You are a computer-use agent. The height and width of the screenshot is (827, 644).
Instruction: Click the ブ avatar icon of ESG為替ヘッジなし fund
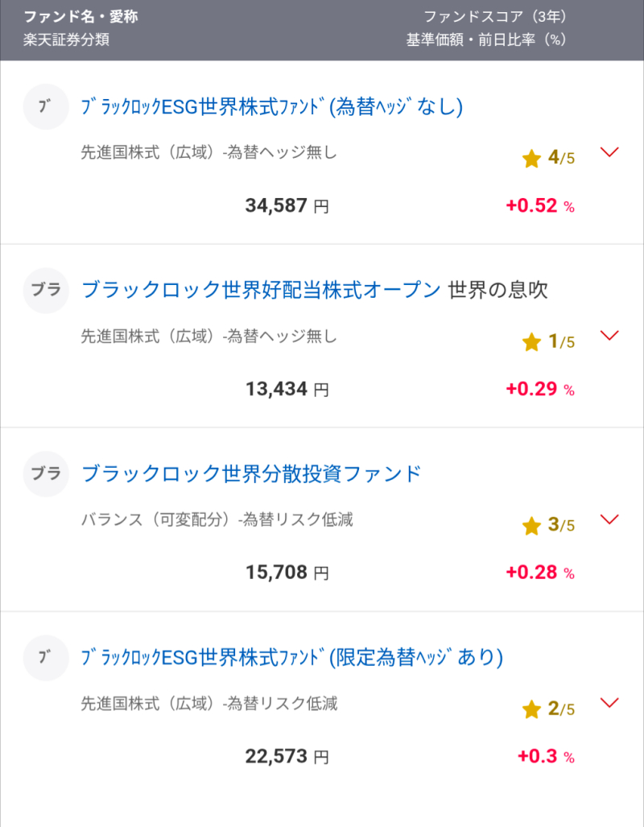pos(46,106)
